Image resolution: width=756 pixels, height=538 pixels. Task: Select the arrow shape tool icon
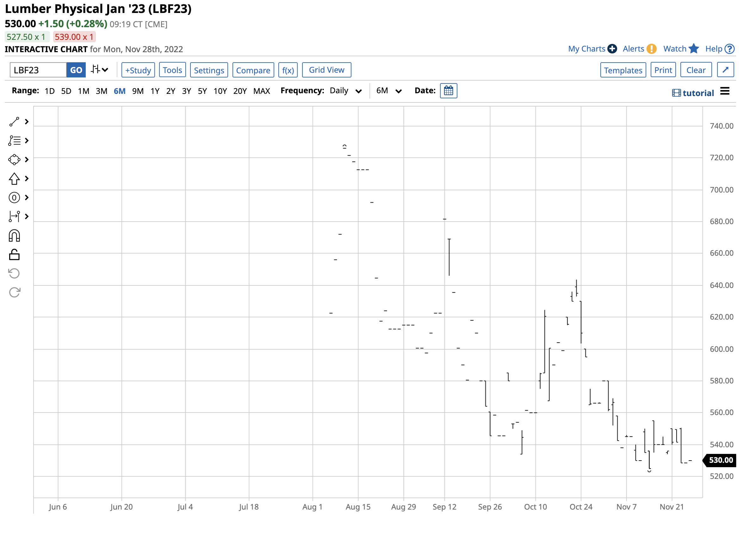14,179
